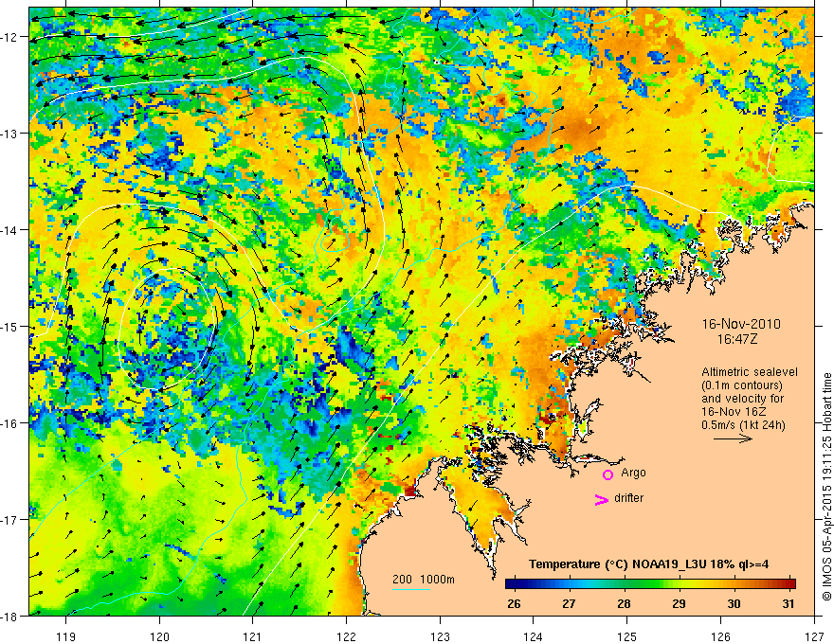Click the latitude axis label -16
The width and height of the screenshot is (834, 644).
pyautogui.click(x=10, y=423)
